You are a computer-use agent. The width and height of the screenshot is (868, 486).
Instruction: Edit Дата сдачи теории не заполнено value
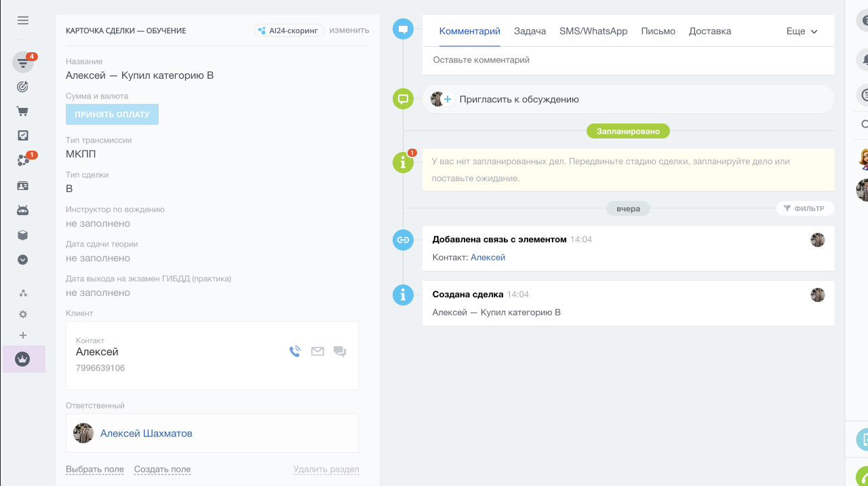pyautogui.click(x=98, y=258)
